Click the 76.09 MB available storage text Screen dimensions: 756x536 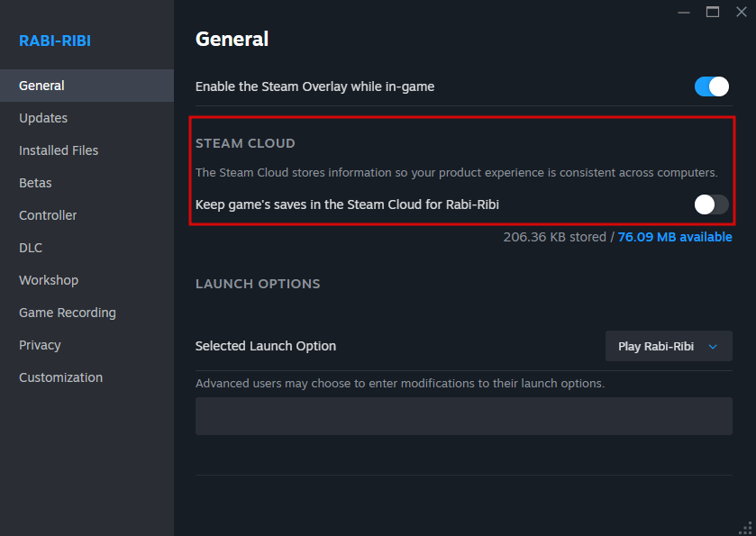[675, 237]
